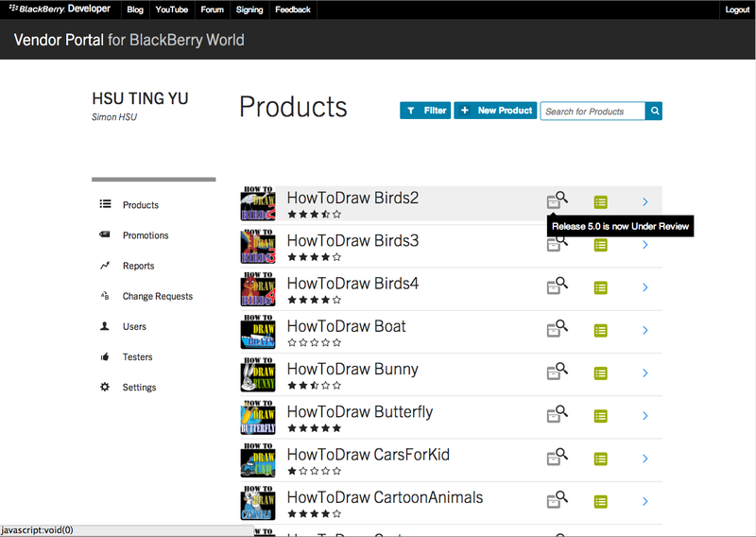Click the review status icon for HowToDraw Butterfly
The image size is (756, 537).
[x=557, y=414]
